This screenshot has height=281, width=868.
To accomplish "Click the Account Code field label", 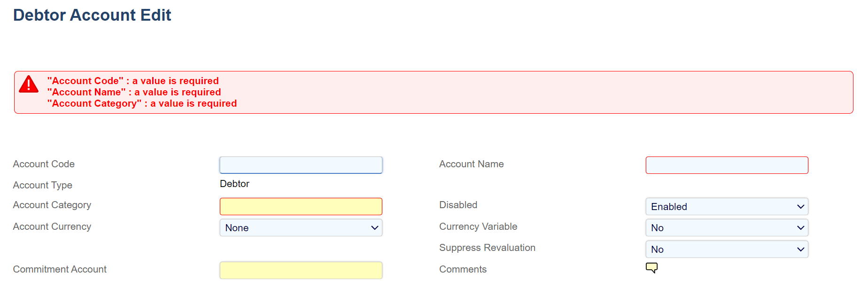I will point(44,164).
